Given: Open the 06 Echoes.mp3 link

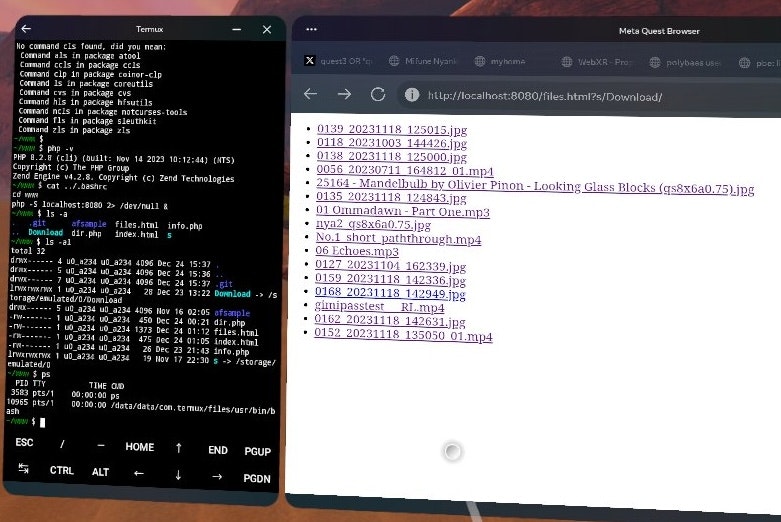Looking at the screenshot, I should pos(357,251).
